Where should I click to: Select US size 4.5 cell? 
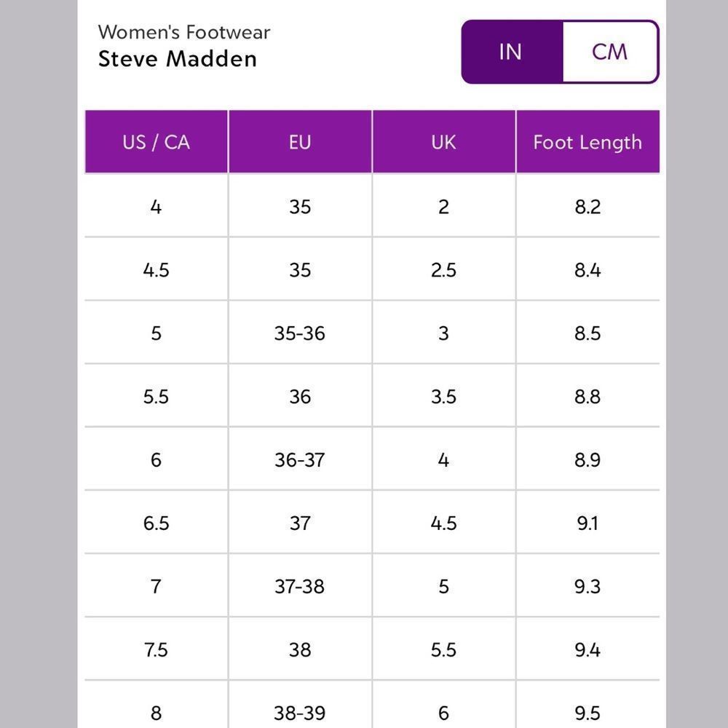tap(156, 270)
